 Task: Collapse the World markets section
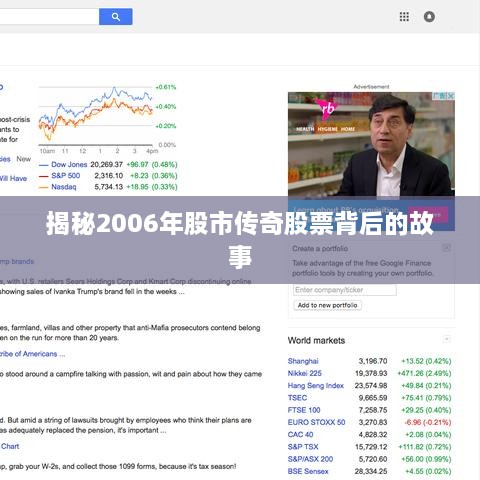tap(446, 339)
